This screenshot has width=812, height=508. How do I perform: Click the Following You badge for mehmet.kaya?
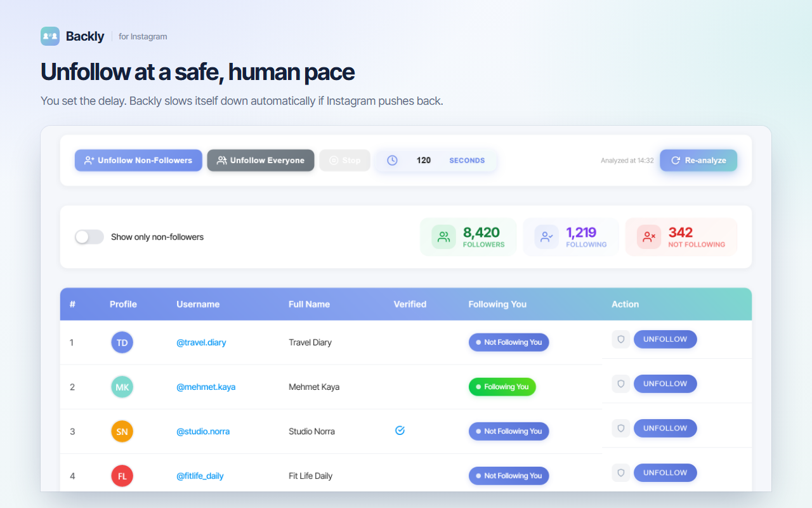502,387
